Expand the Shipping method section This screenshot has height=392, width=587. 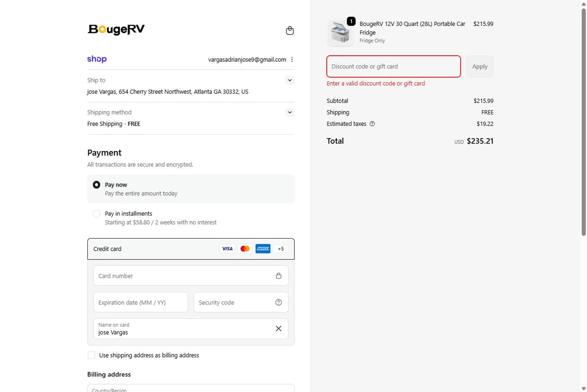pyautogui.click(x=290, y=112)
